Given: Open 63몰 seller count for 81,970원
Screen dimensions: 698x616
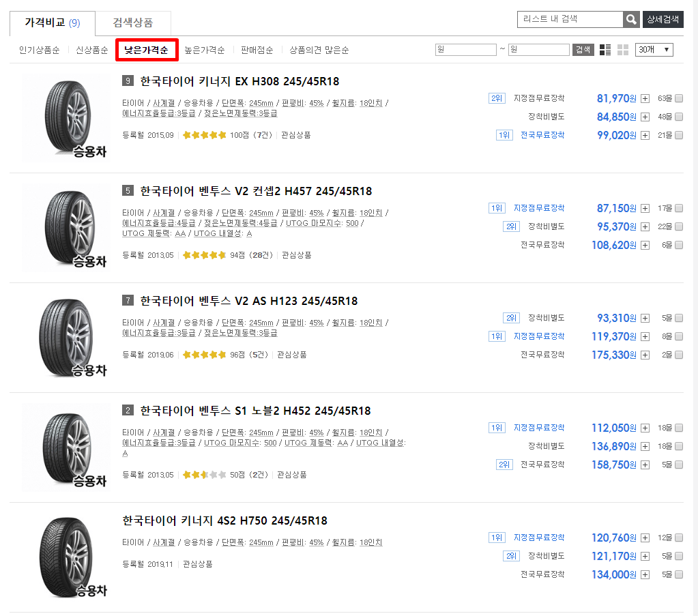Looking at the screenshot, I should (x=665, y=98).
